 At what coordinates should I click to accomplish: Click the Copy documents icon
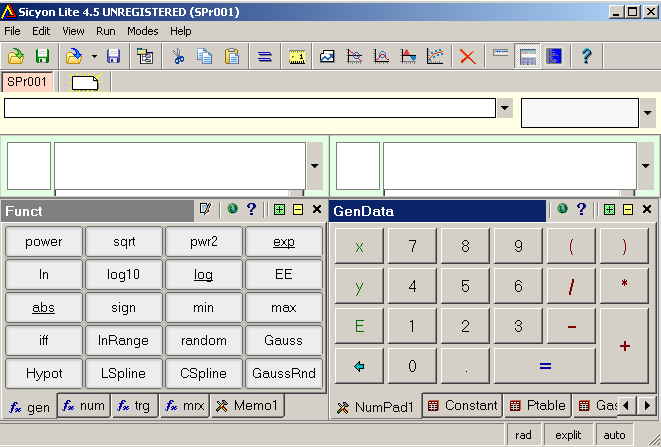point(205,56)
